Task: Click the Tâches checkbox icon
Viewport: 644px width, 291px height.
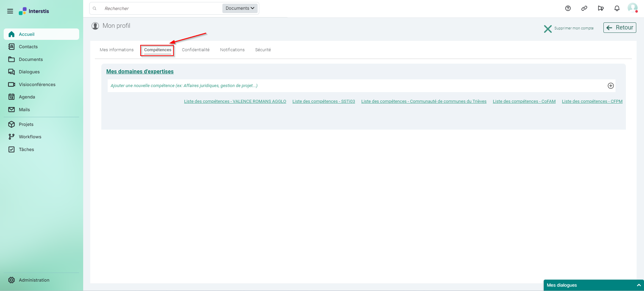Action: tap(11, 149)
